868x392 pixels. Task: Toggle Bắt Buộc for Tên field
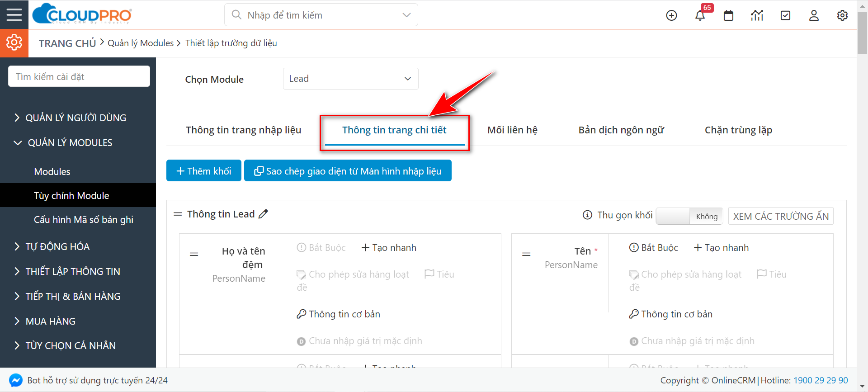(x=654, y=248)
